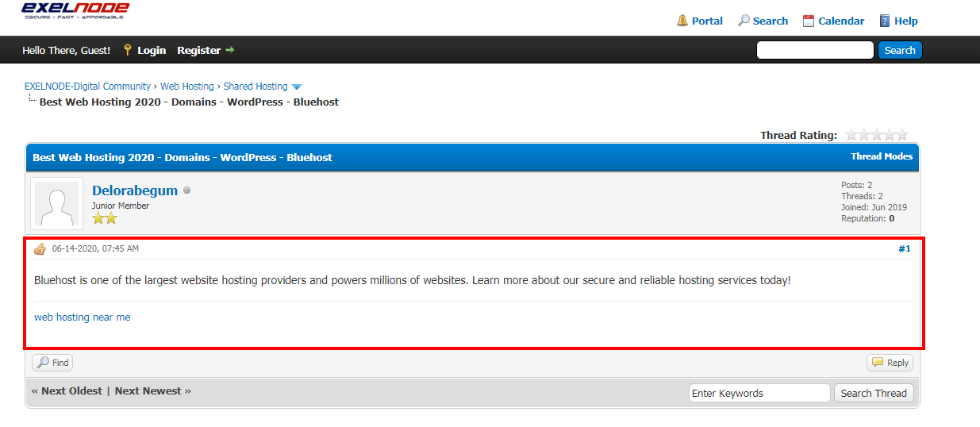
Task: Click the magnifier icon on Find button
Action: click(43, 363)
